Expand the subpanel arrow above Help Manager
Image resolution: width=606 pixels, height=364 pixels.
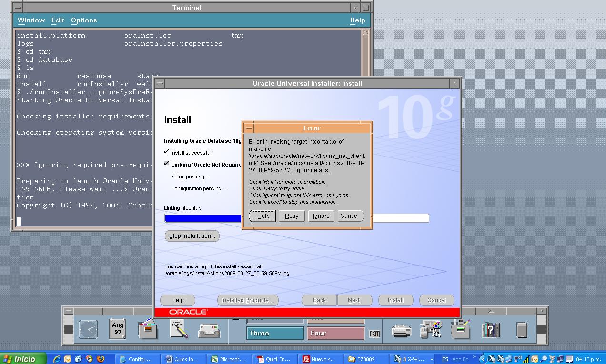tap(491, 311)
